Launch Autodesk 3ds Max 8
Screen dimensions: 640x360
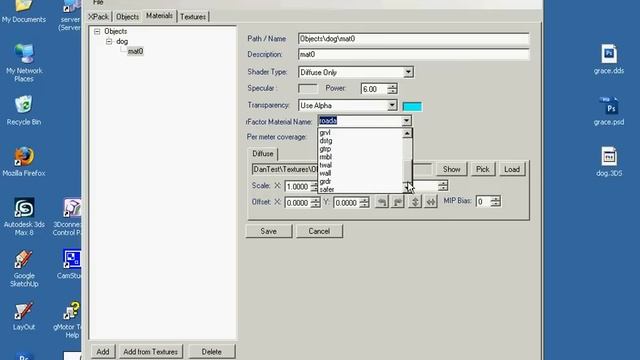pos(24,217)
